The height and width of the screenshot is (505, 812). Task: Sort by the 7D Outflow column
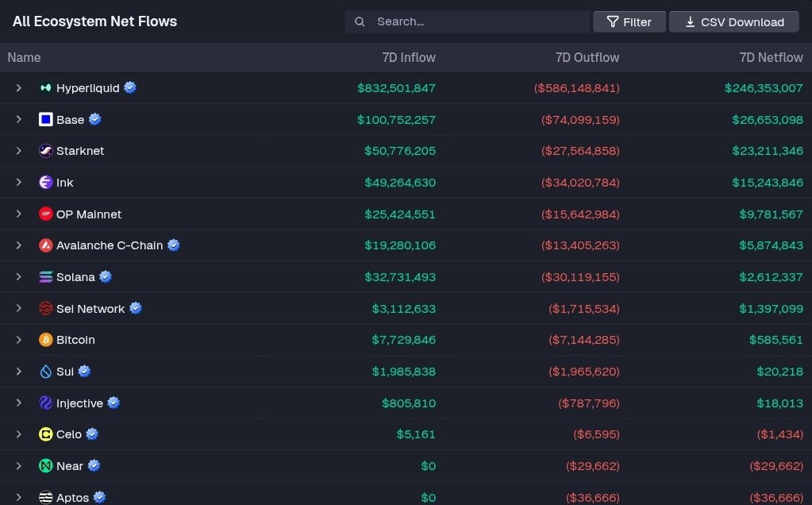pos(587,57)
